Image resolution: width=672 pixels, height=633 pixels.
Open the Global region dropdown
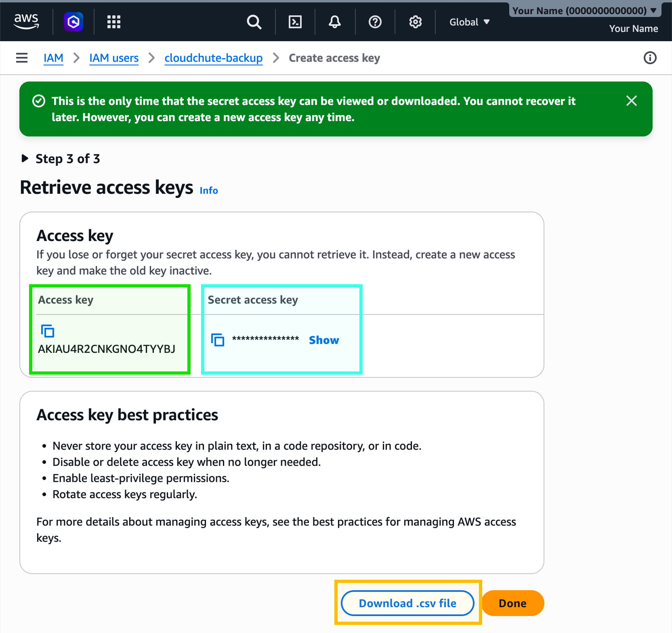pyautogui.click(x=470, y=22)
